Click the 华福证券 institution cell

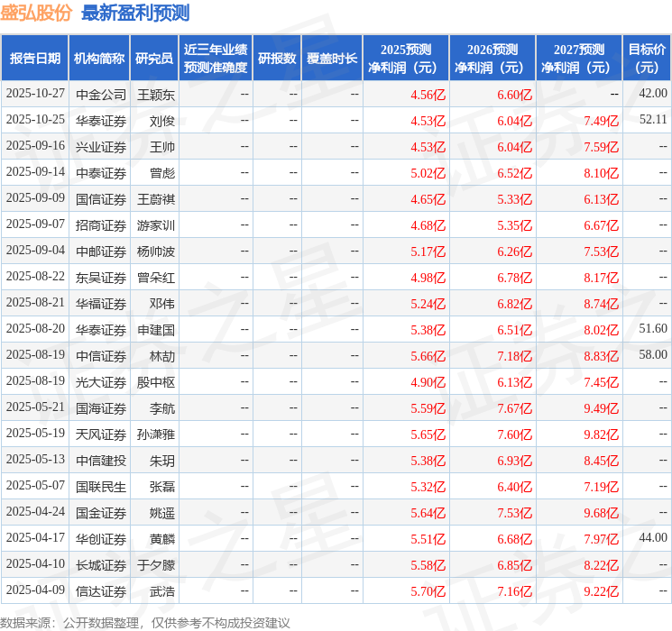click(x=101, y=304)
